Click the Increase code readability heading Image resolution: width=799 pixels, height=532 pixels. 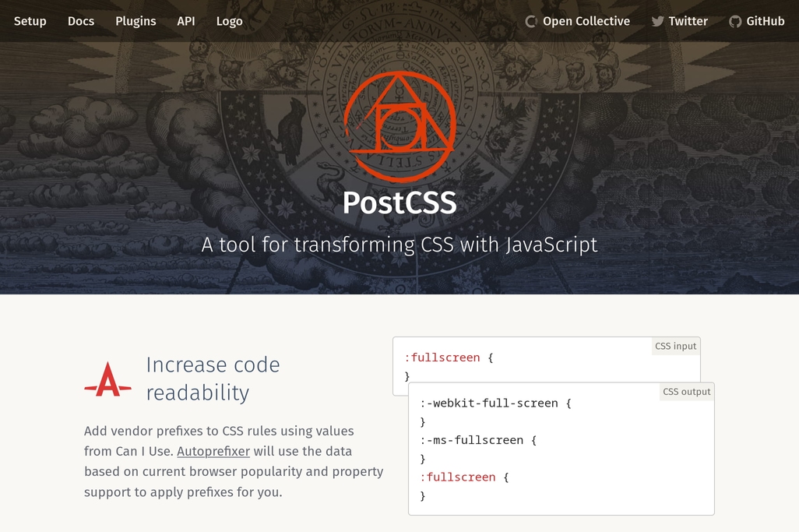pos(213,379)
